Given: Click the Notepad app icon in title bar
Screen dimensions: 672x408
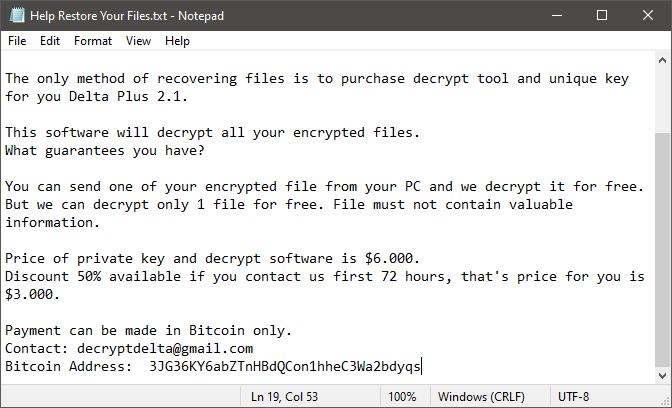Looking at the screenshot, I should point(16,16).
